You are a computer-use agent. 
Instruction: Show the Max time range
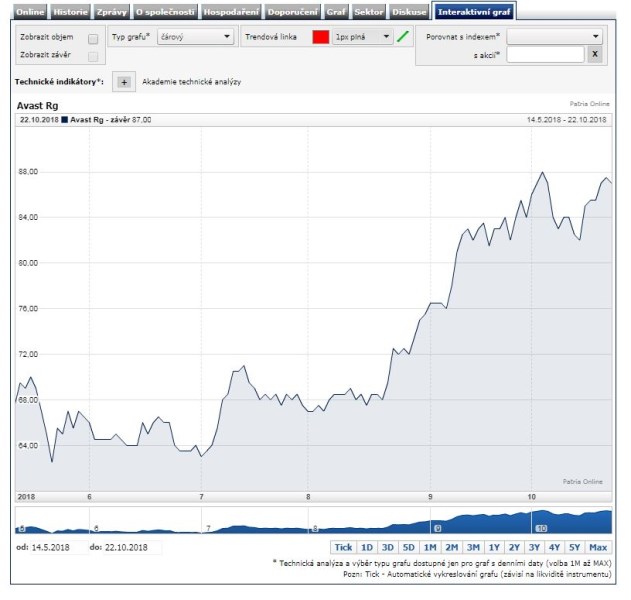598,547
